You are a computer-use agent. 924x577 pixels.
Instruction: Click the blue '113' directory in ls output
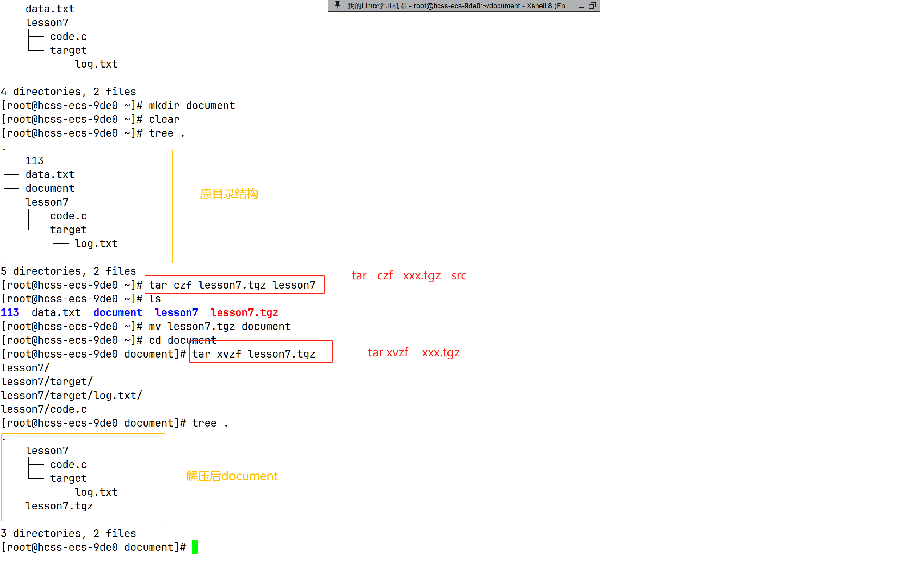(10, 312)
